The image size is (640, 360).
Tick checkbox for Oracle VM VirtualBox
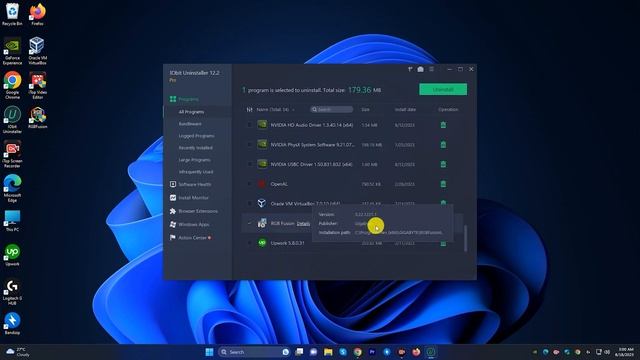point(249,203)
